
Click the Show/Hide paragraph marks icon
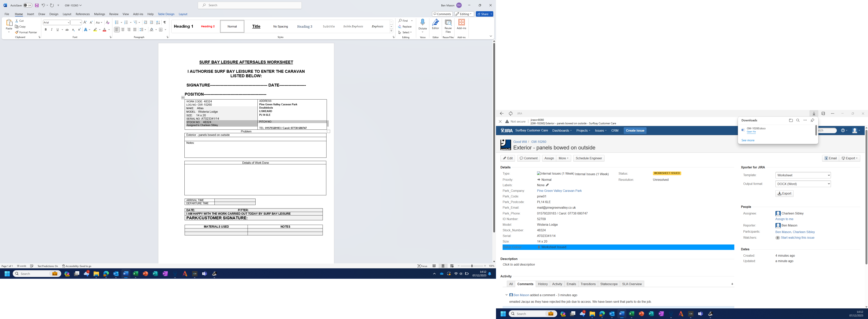[165, 22]
